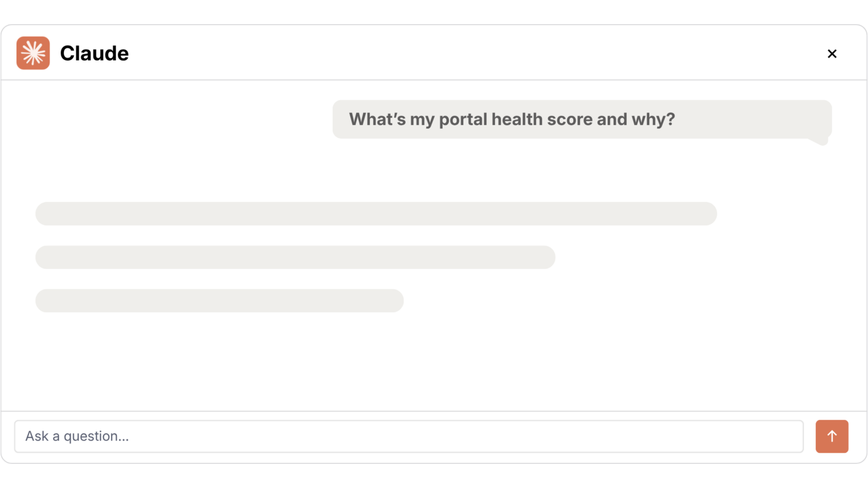Click the orange Claude starburst logo
This screenshot has width=868, height=488.
coord(33,53)
